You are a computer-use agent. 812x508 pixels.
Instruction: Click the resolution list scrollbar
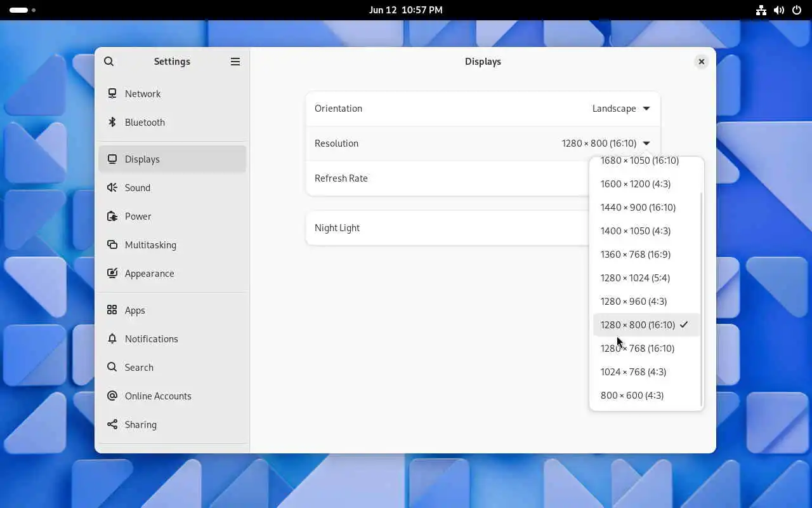701,300
